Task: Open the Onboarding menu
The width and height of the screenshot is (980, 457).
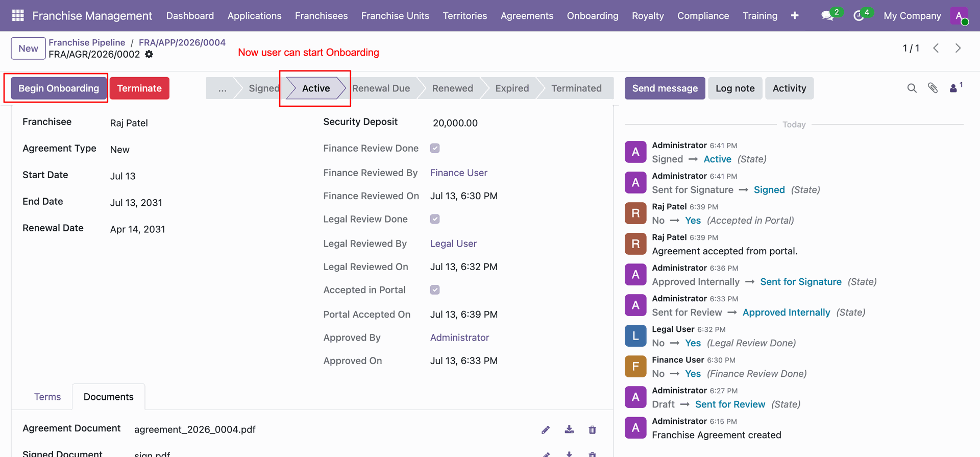Action: tap(593, 16)
